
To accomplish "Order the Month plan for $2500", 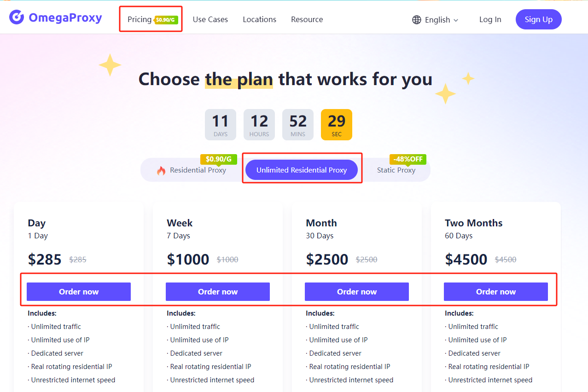I will 357,292.
